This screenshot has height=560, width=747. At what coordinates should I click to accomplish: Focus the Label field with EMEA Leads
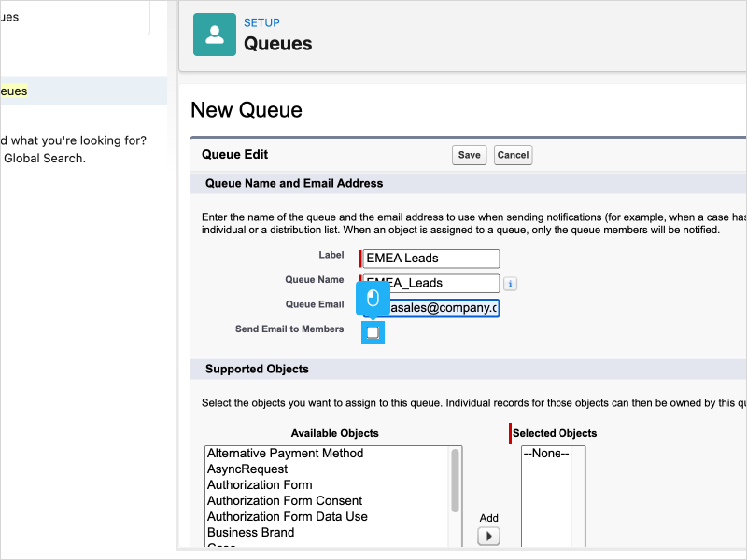click(x=430, y=259)
